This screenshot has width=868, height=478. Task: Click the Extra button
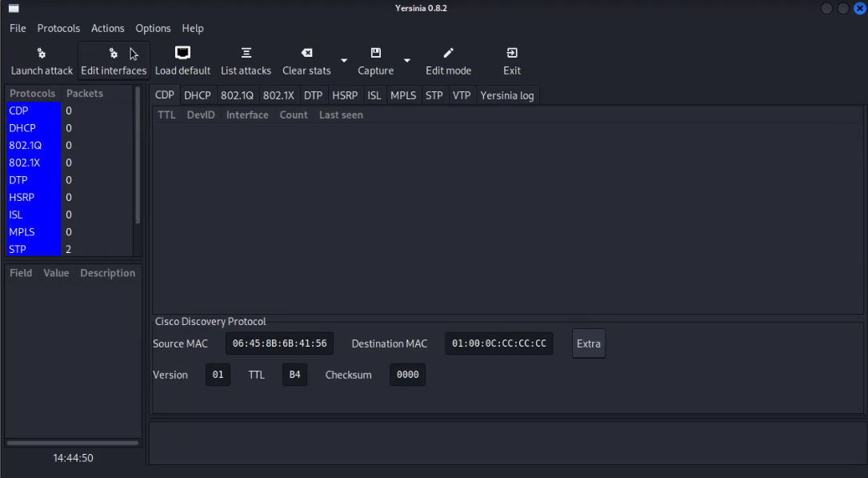click(589, 343)
